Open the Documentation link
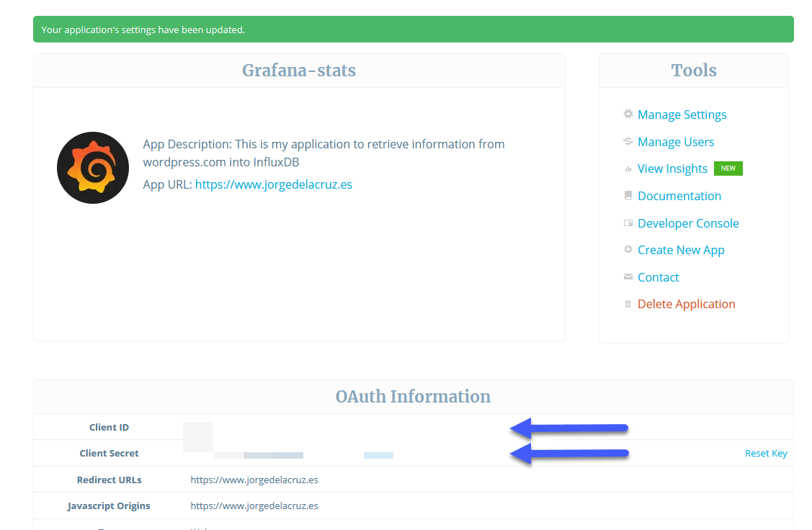 pos(679,196)
